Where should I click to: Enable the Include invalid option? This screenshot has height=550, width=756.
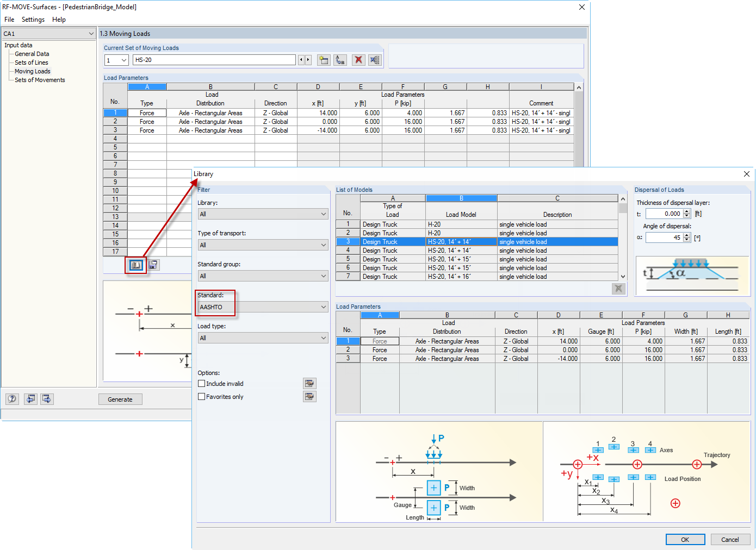coord(202,383)
